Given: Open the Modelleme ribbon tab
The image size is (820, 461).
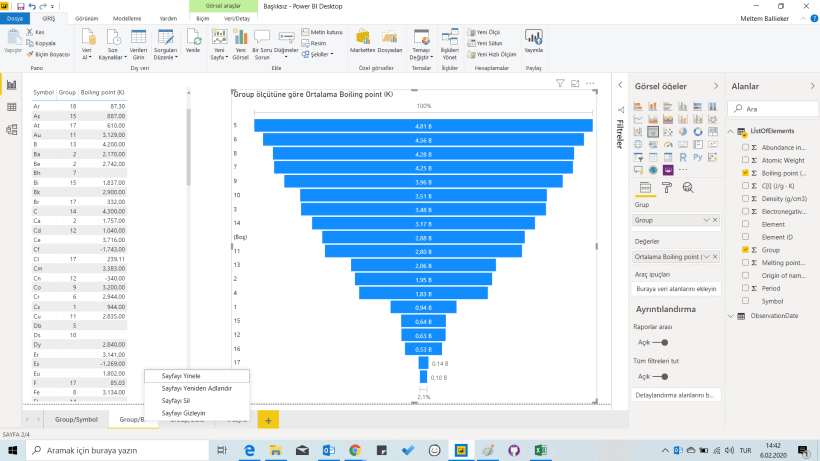Looking at the screenshot, I should click(x=127, y=18).
